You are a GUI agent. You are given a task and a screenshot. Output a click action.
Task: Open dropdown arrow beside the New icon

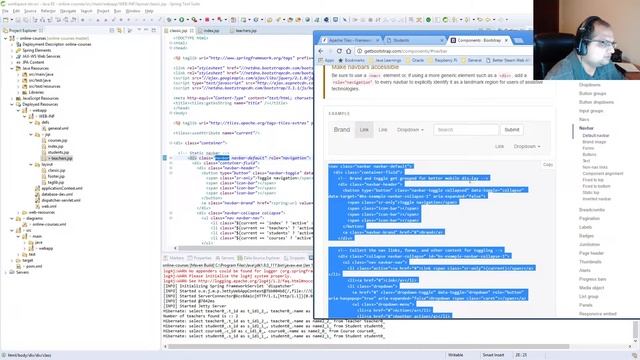pos(11,20)
